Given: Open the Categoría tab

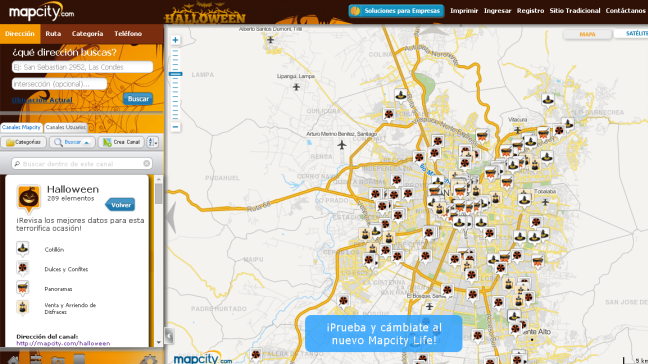Looking at the screenshot, I should [x=87, y=34].
